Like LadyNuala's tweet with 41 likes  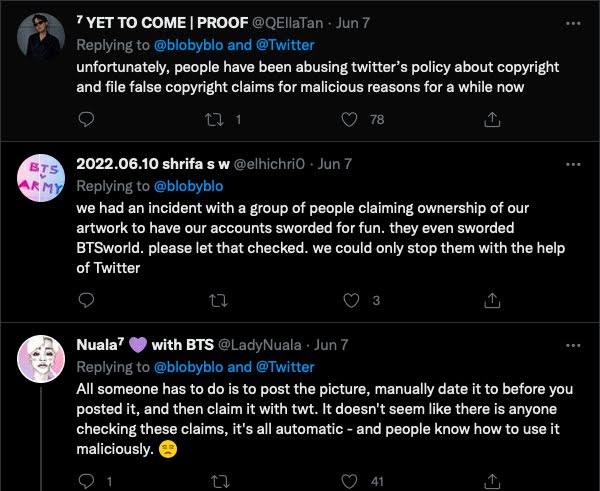tap(349, 480)
